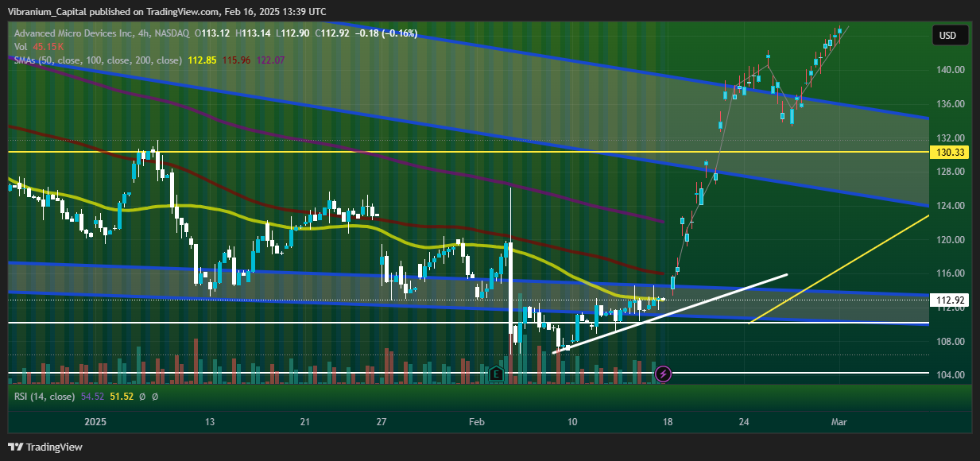Click the 104.00 price axis label
Viewport: 980px width, 461px height.
pyautogui.click(x=950, y=375)
